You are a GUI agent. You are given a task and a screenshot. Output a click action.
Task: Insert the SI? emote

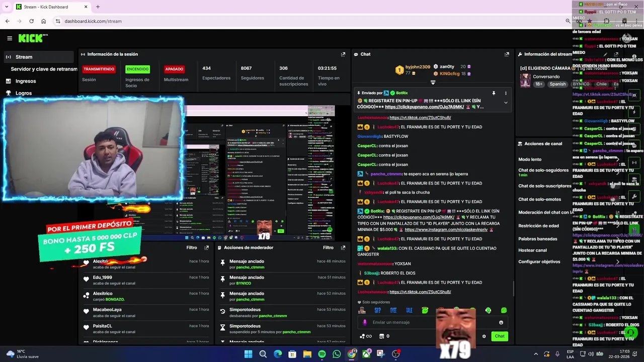[377, 310]
